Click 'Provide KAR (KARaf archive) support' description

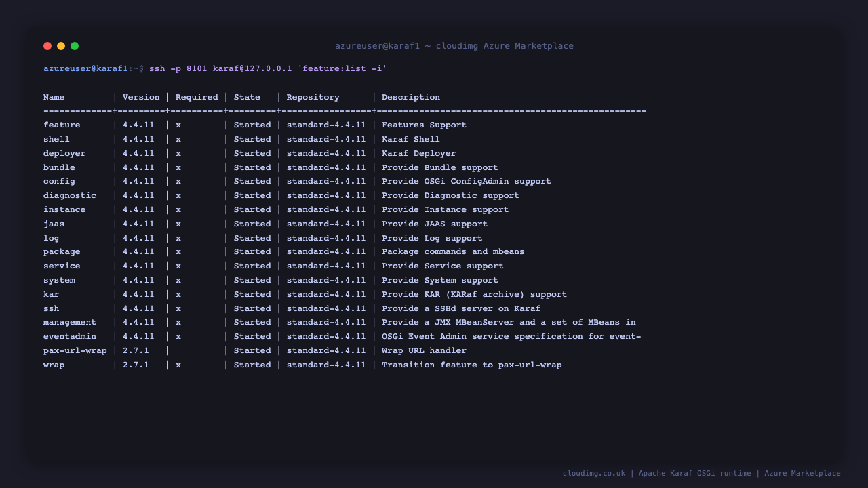pos(475,294)
